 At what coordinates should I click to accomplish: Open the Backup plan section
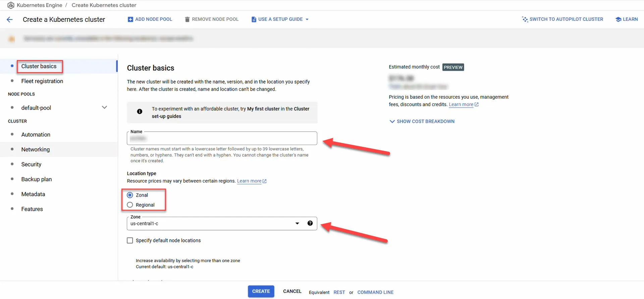click(x=37, y=179)
